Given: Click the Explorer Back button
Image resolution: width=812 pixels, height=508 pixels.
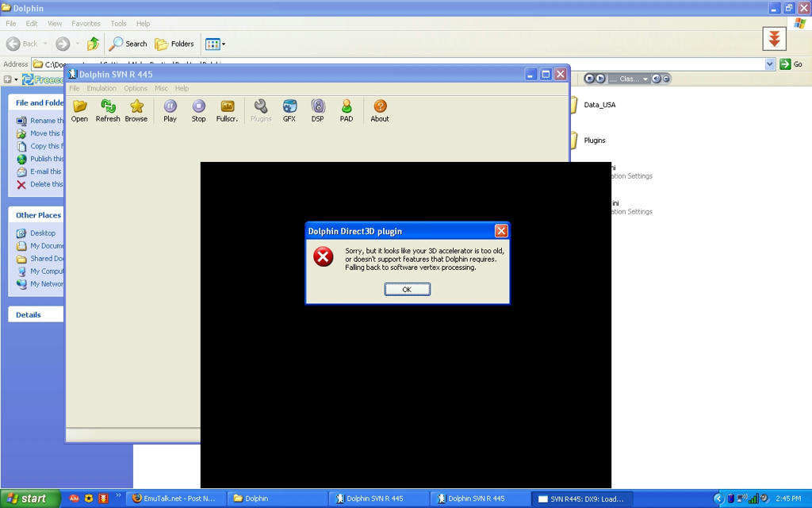Looking at the screenshot, I should pyautogui.click(x=22, y=44).
